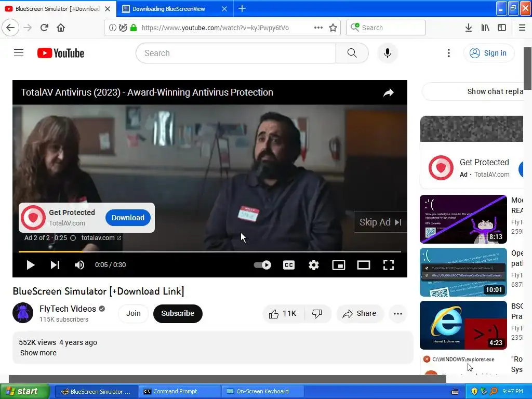Open the 10:01 recommended video thumbnail
This screenshot has height=399, width=532.
(x=463, y=272)
